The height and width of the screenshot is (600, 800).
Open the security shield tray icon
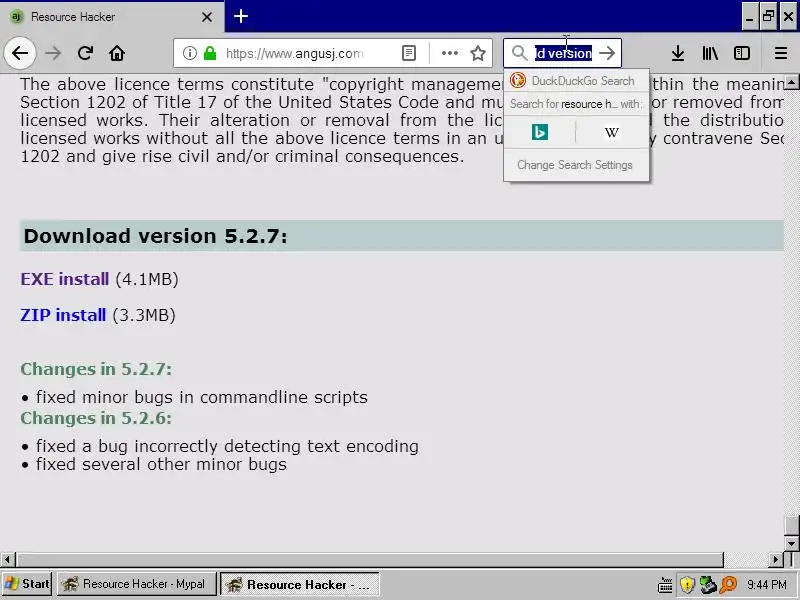pos(687,585)
